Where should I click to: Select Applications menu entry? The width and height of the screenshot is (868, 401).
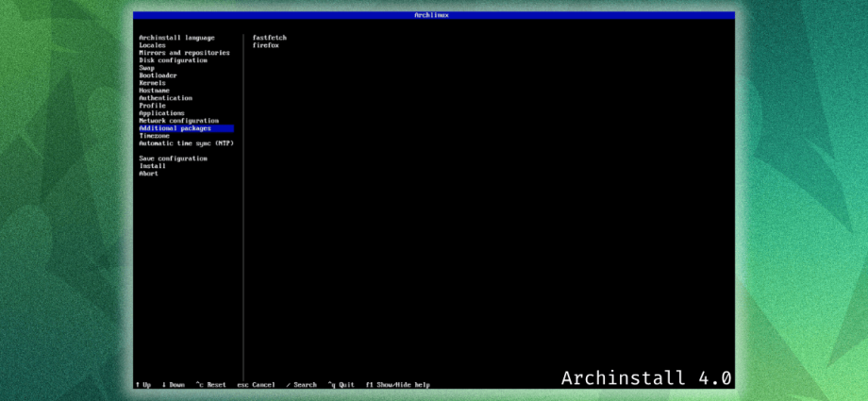(161, 113)
